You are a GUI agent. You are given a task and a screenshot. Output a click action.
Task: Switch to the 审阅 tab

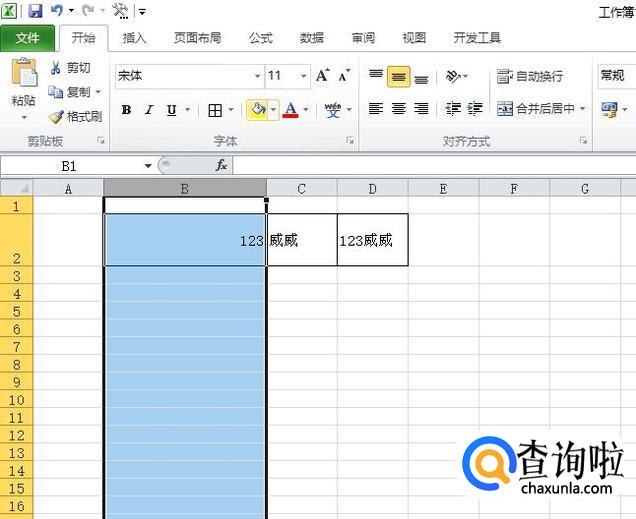click(363, 38)
